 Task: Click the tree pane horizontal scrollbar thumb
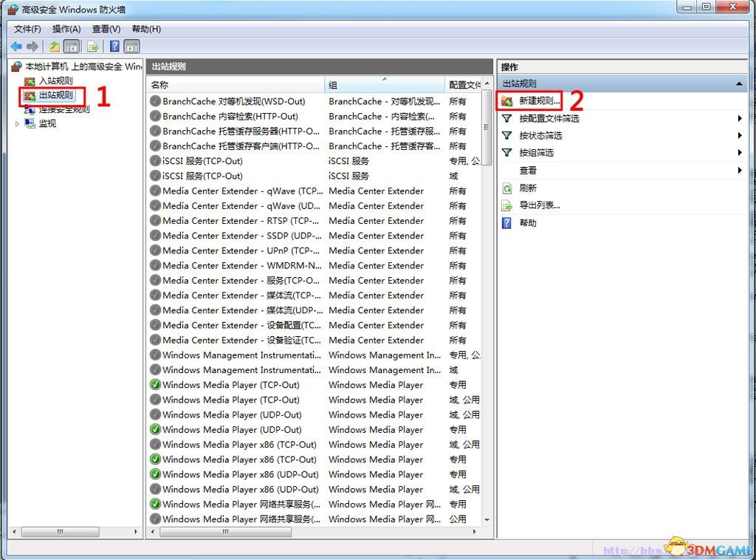point(61,532)
